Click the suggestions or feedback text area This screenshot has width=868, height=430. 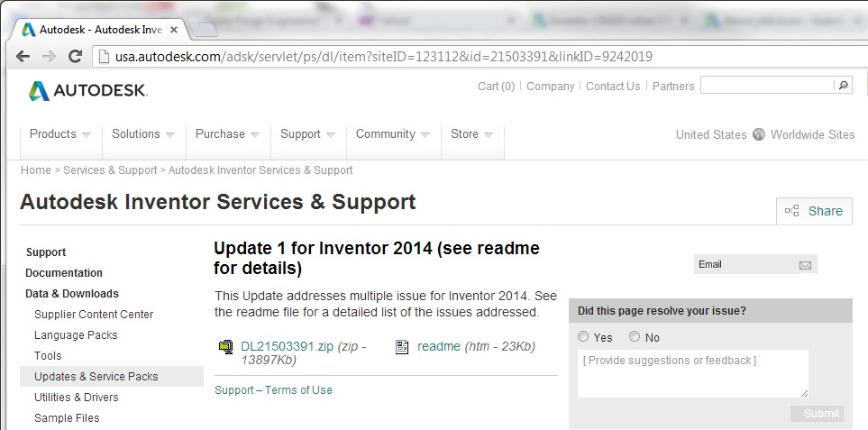click(692, 373)
